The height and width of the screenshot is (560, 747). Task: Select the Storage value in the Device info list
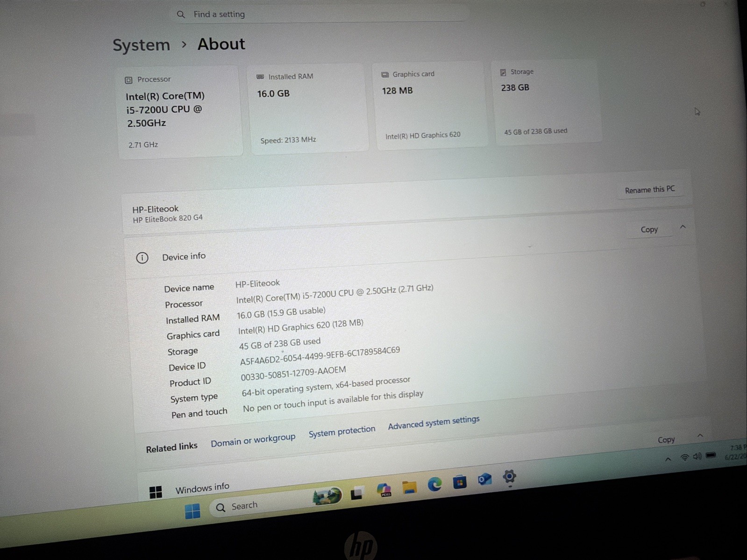tap(279, 344)
